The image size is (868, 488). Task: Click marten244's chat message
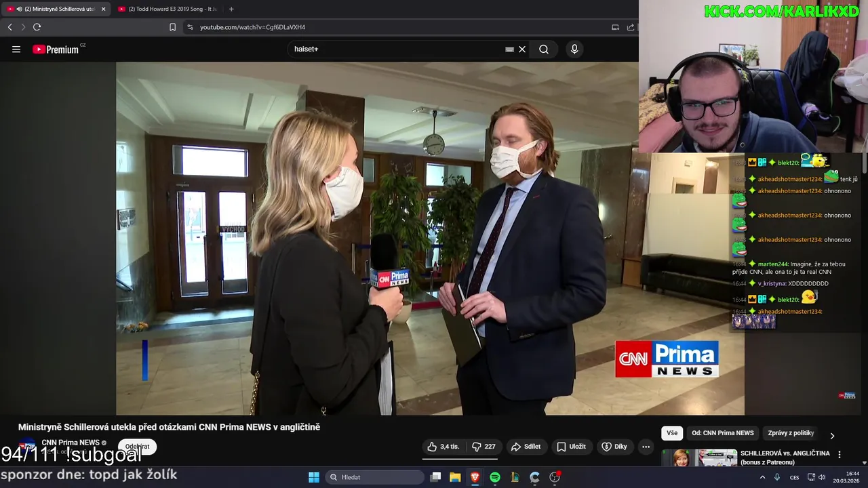(789, 268)
